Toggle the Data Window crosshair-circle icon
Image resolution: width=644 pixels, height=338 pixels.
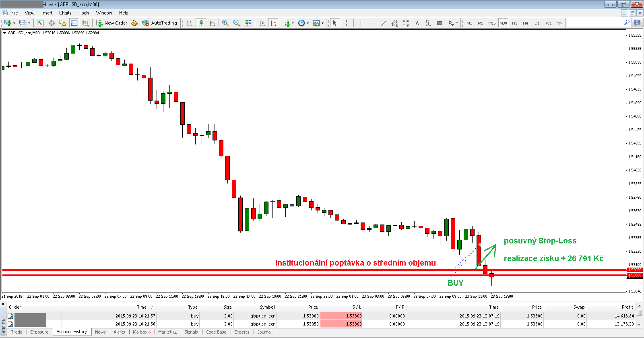click(x=52, y=23)
